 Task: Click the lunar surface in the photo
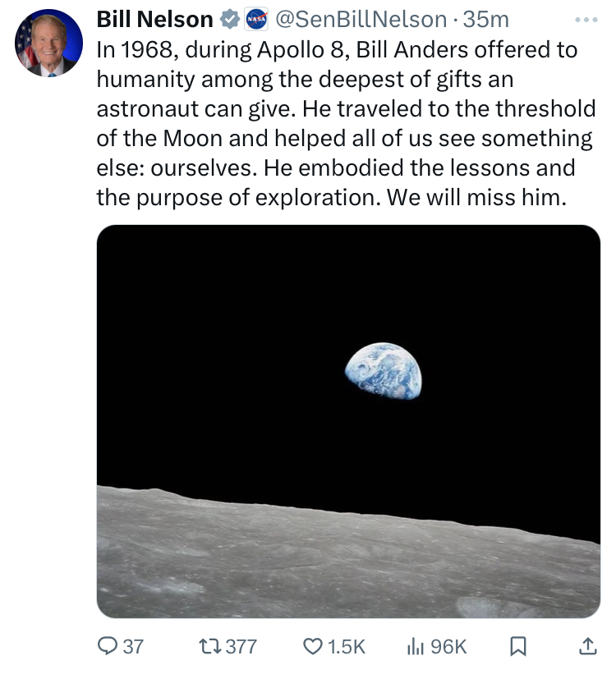click(x=348, y=559)
